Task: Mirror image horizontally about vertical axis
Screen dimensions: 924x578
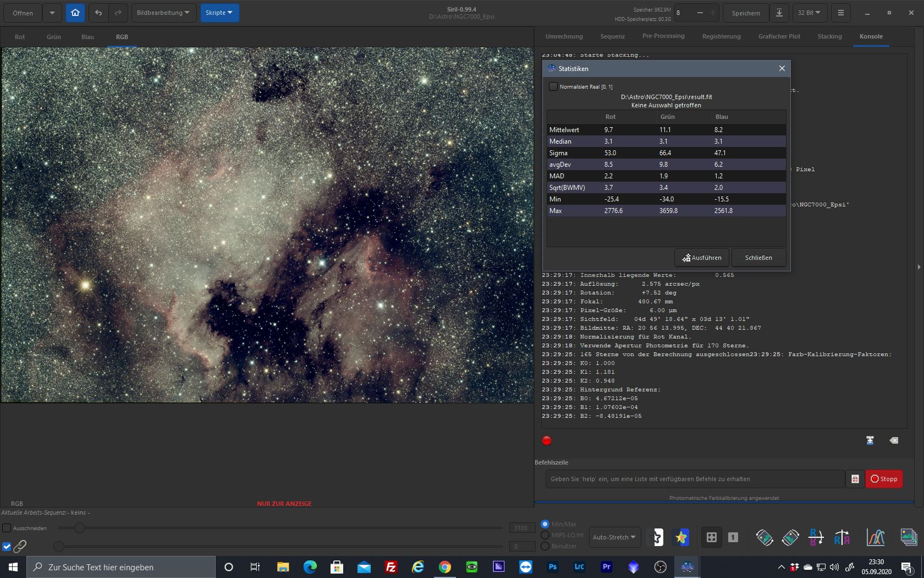Action: coord(842,537)
